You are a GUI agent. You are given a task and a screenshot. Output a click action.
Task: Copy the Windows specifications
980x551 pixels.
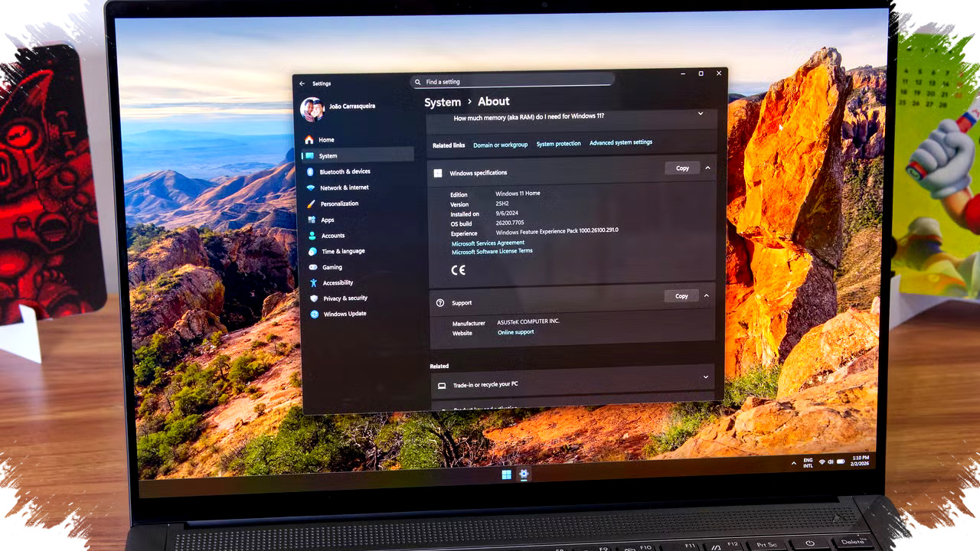click(682, 168)
